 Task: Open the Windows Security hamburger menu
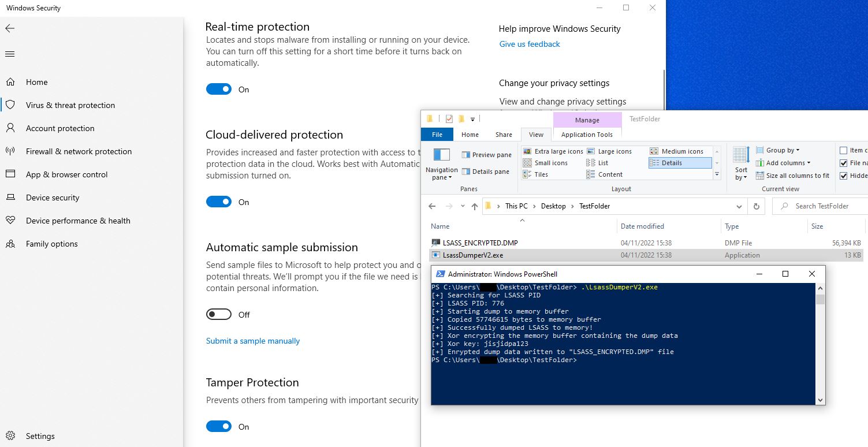pos(10,54)
